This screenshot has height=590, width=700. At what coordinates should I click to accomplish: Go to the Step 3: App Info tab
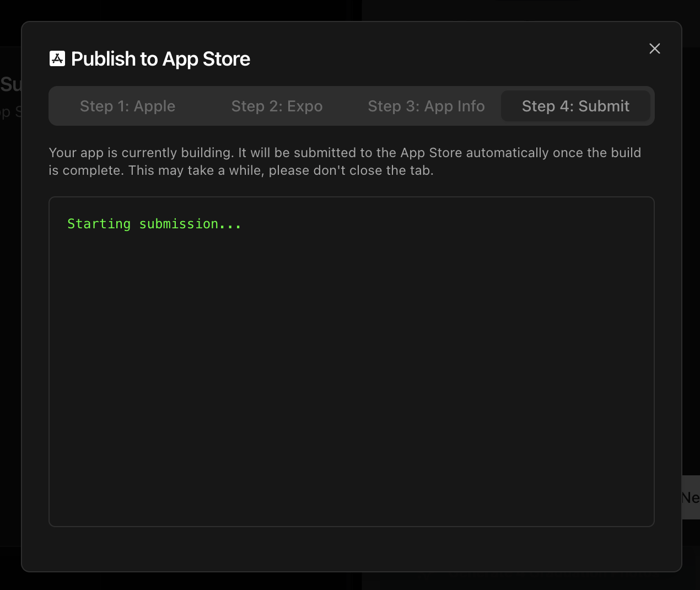pyautogui.click(x=426, y=106)
